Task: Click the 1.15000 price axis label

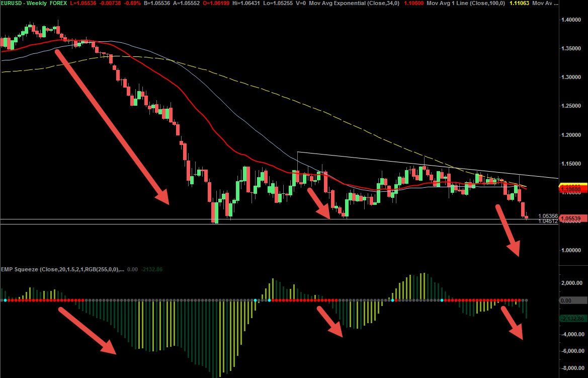Action: pos(571,164)
